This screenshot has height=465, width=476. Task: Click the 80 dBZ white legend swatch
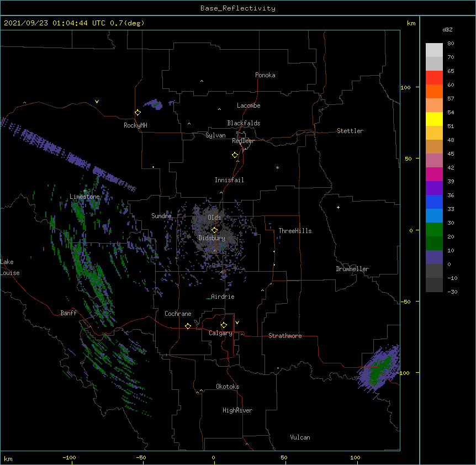point(434,50)
